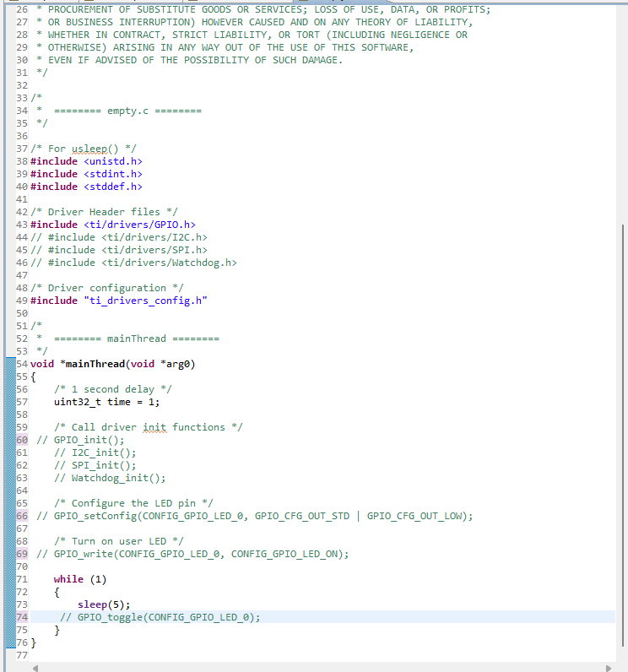Click line number 69 in the gutter
Screen dimensions: 628x672
tap(22, 554)
